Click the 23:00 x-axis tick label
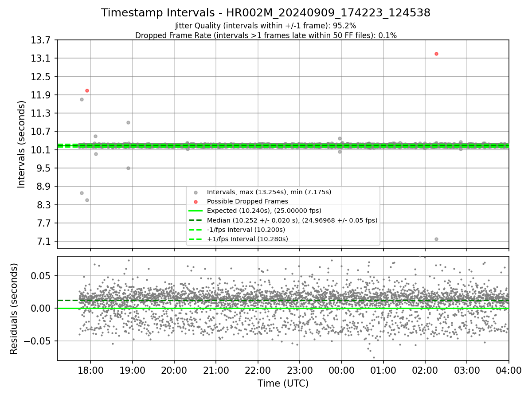 (x=299, y=371)
